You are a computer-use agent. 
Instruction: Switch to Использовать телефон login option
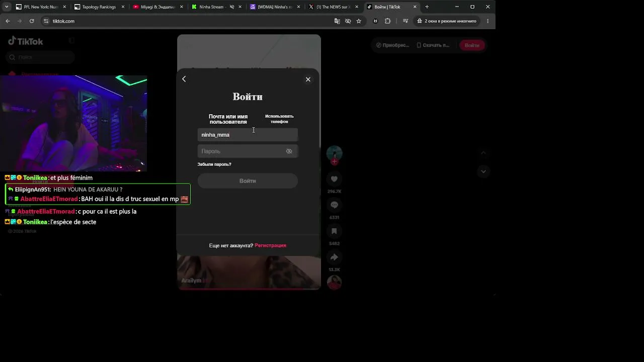(x=279, y=119)
